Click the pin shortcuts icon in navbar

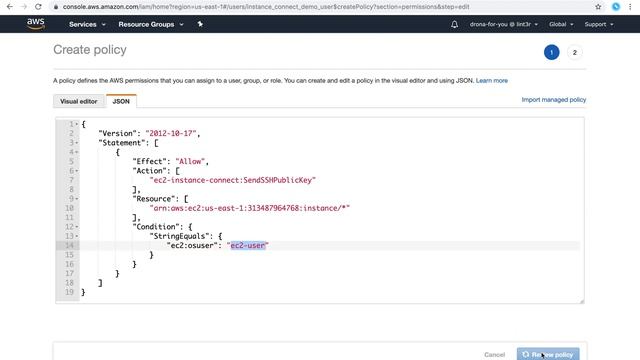200,24
